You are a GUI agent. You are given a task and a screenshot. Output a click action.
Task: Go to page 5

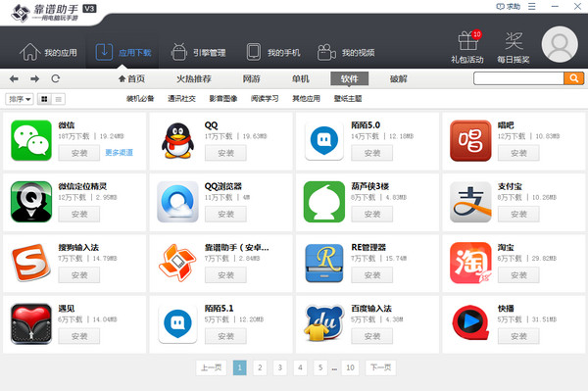320,367
